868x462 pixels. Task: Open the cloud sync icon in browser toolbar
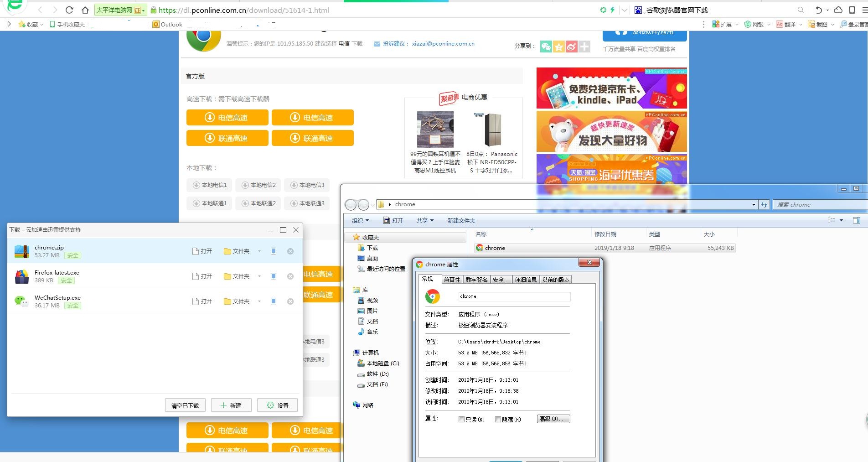click(838, 10)
